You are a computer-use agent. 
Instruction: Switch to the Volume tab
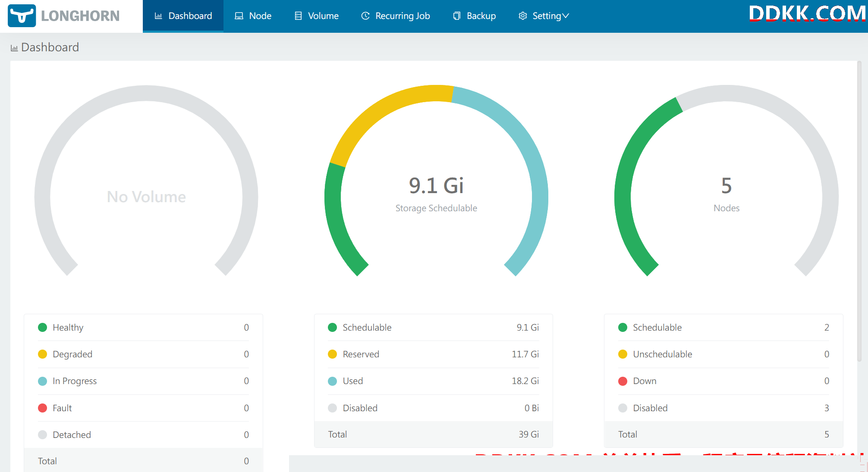click(x=316, y=16)
